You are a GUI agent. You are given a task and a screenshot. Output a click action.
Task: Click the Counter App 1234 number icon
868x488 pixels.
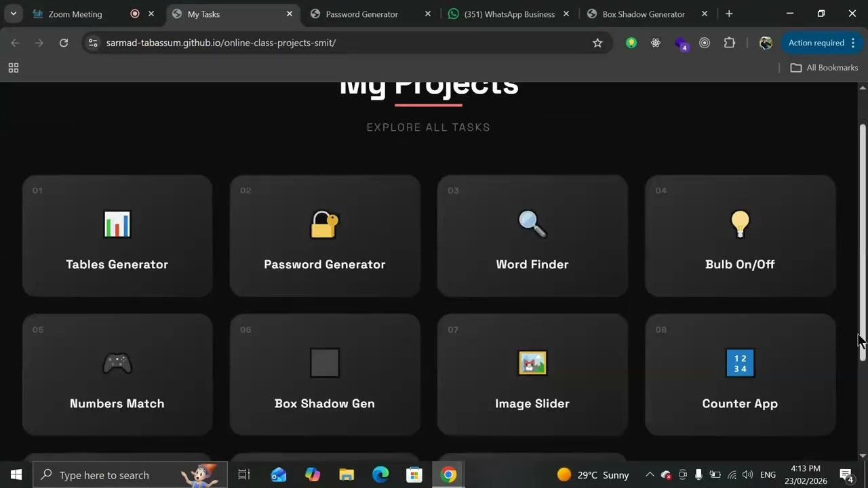(740, 363)
